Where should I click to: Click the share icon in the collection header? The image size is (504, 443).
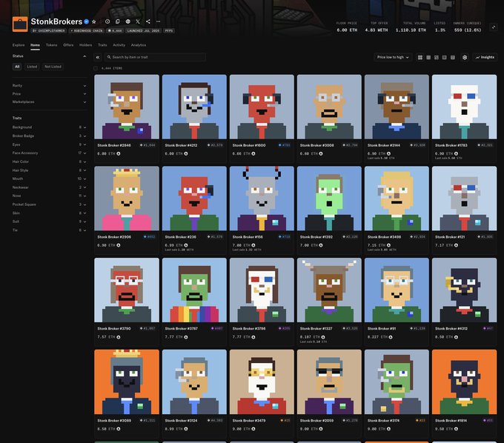(148, 21)
